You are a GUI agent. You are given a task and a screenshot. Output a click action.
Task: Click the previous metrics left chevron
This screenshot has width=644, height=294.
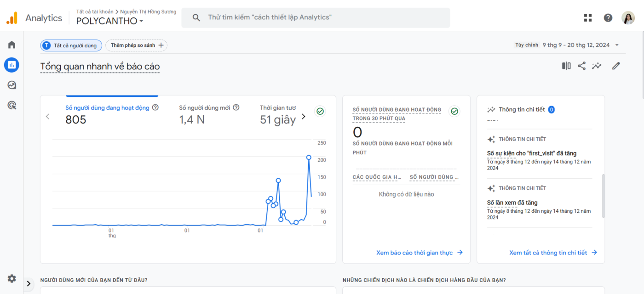tap(47, 116)
